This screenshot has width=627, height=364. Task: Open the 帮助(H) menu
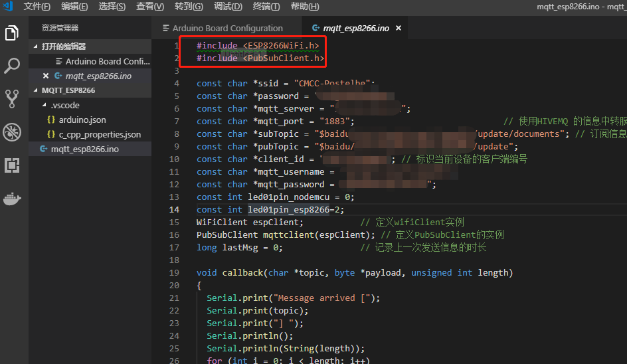[x=305, y=7]
